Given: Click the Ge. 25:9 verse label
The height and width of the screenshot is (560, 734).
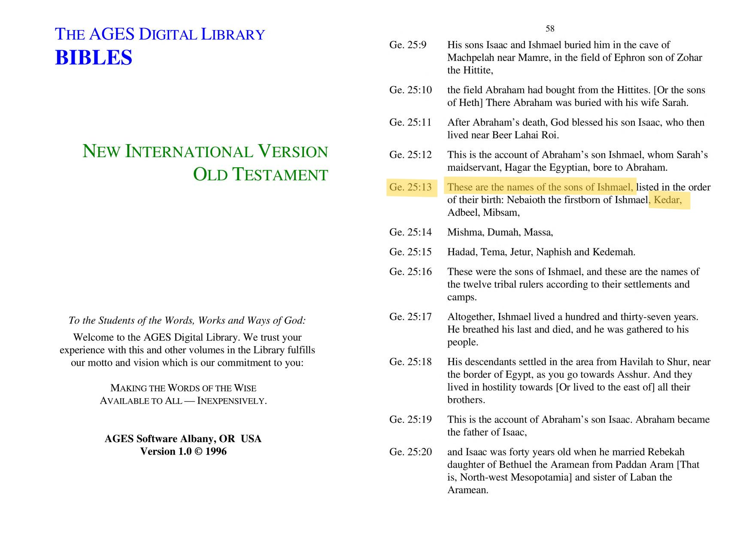Looking at the screenshot, I should [x=408, y=45].
